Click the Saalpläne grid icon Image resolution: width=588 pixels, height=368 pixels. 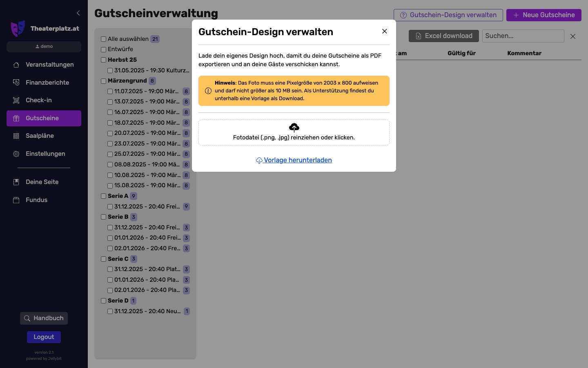[16, 136]
